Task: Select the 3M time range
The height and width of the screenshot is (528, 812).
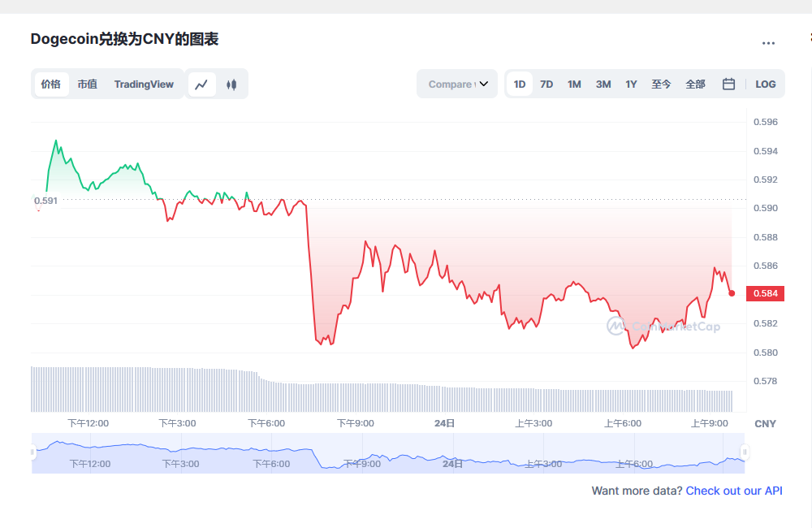Action: [x=603, y=84]
